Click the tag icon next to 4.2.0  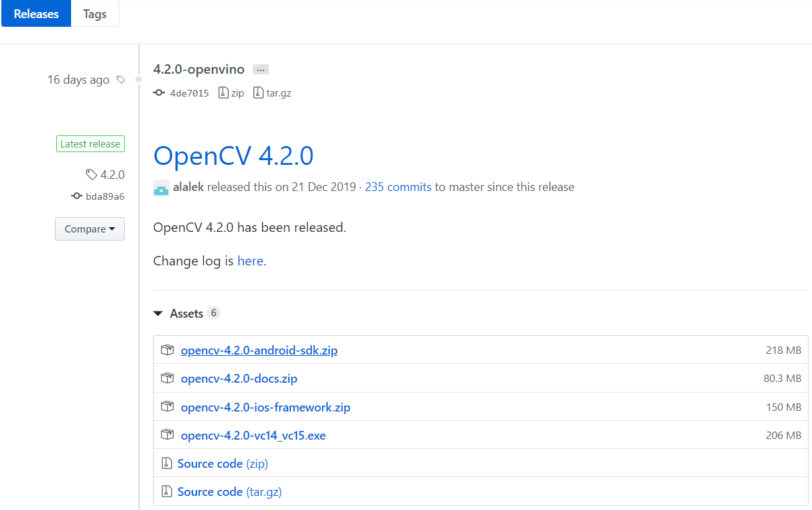[92, 175]
